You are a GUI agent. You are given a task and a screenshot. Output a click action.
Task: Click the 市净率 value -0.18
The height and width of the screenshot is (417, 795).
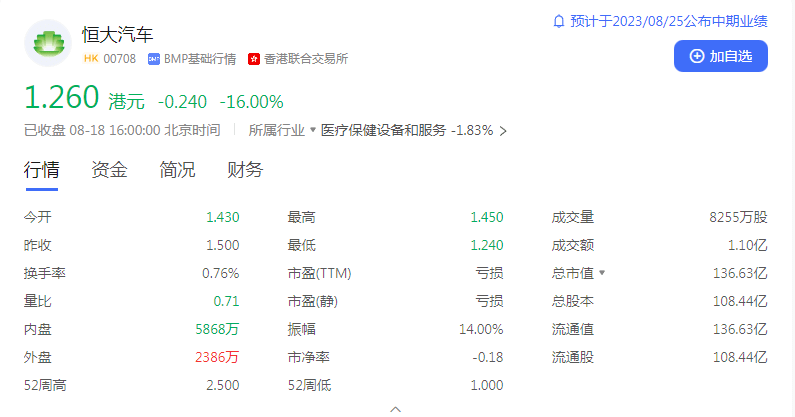pyautogui.click(x=488, y=357)
